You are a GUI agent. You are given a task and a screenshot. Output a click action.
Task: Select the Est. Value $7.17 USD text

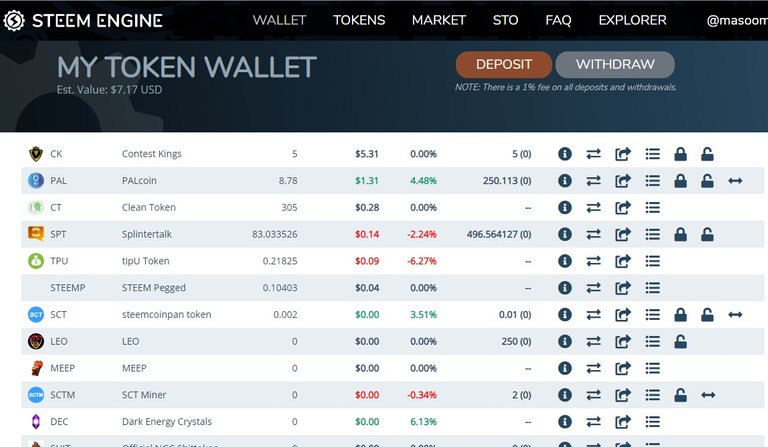(109, 90)
